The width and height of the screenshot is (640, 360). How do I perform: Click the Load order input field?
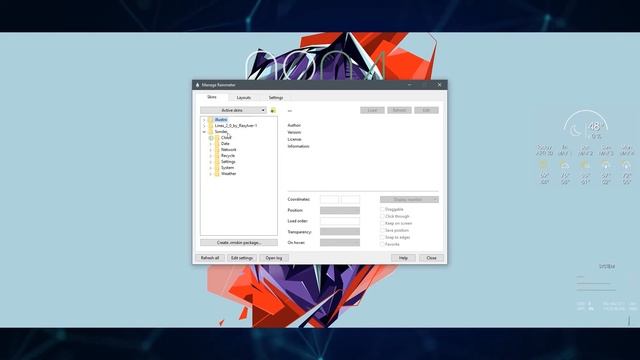click(x=340, y=221)
